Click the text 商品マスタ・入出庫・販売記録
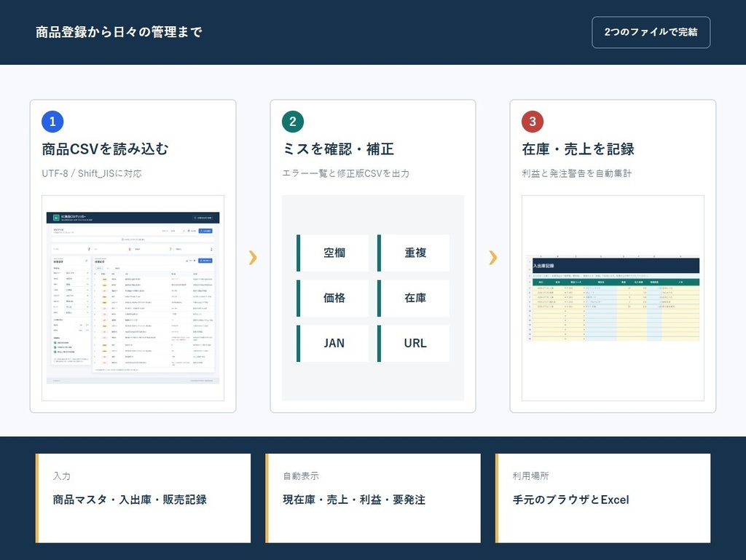Viewport: 746px width, 560px height. 130,500
